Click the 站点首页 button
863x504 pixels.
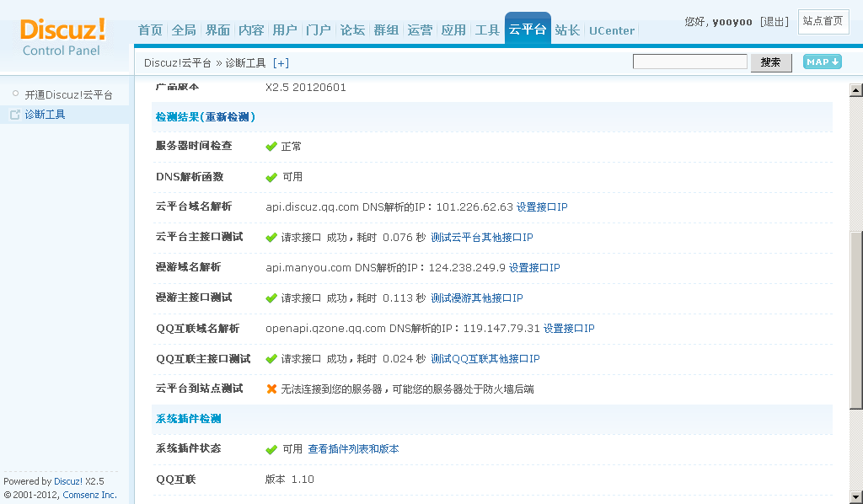point(823,21)
